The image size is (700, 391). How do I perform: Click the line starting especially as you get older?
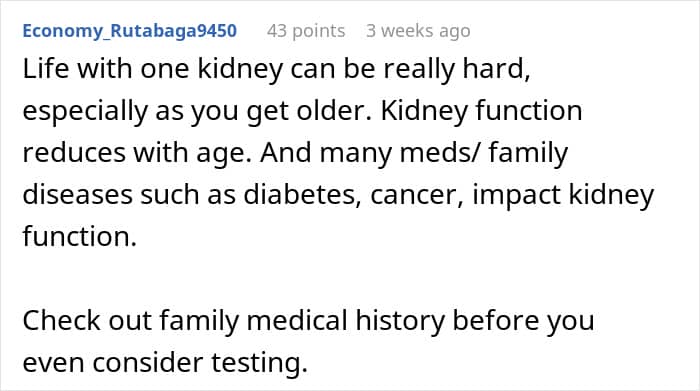click(302, 112)
